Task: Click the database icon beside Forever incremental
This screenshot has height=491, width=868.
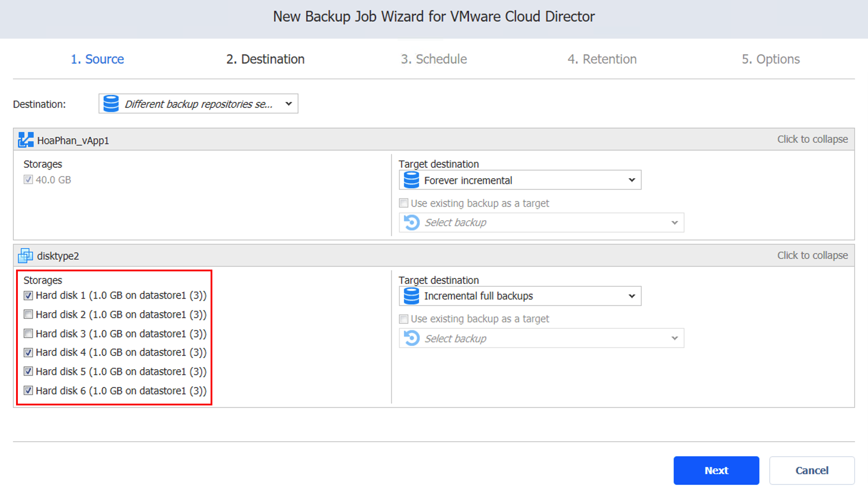Action: click(411, 180)
